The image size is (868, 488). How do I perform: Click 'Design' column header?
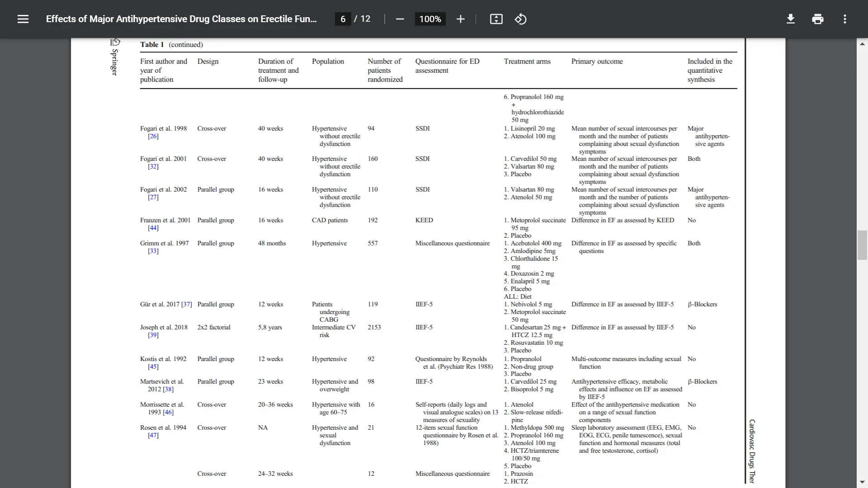click(x=208, y=61)
